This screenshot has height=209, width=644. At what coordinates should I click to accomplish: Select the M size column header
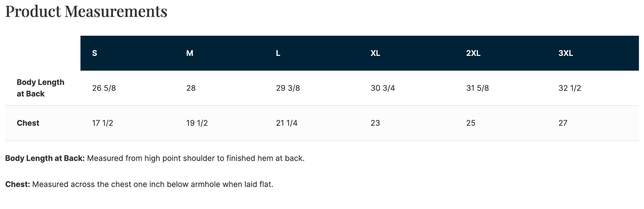click(190, 53)
